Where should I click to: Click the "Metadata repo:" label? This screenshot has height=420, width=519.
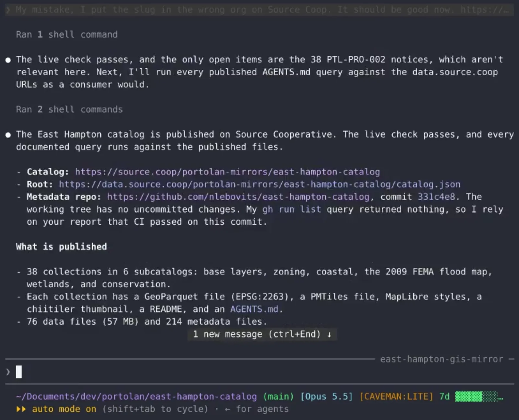coord(64,197)
